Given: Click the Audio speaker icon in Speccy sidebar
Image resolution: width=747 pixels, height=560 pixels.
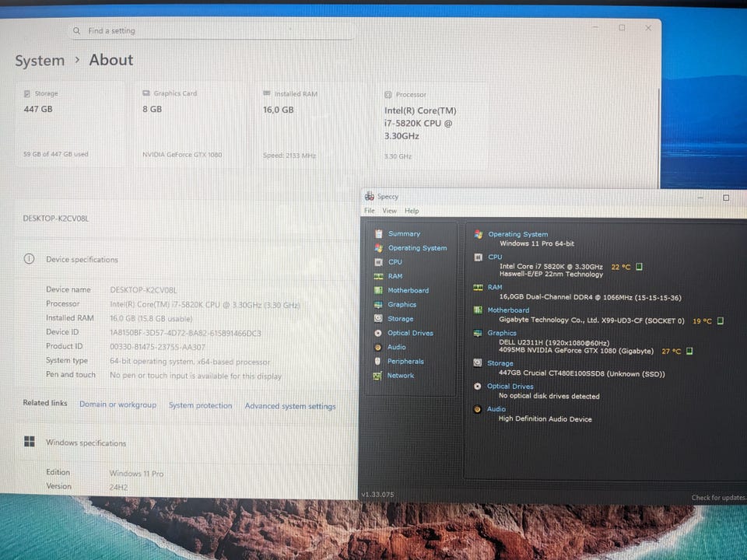Looking at the screenshot, I should 378,347.
